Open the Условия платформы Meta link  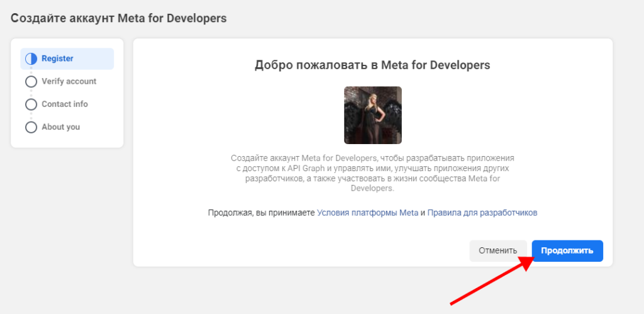tap(367, 213)
